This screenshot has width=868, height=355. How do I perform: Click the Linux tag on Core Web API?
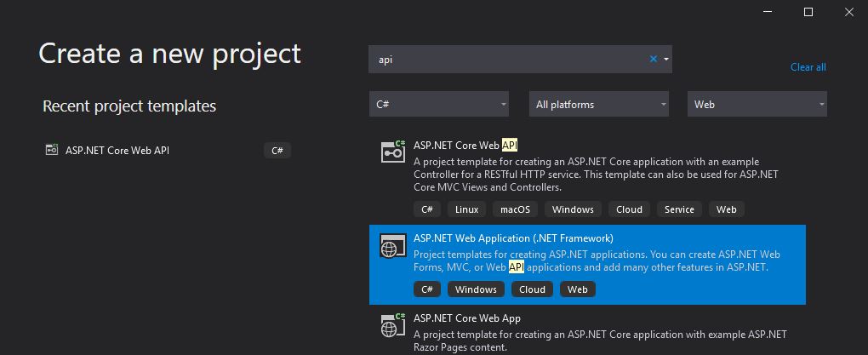466,209
